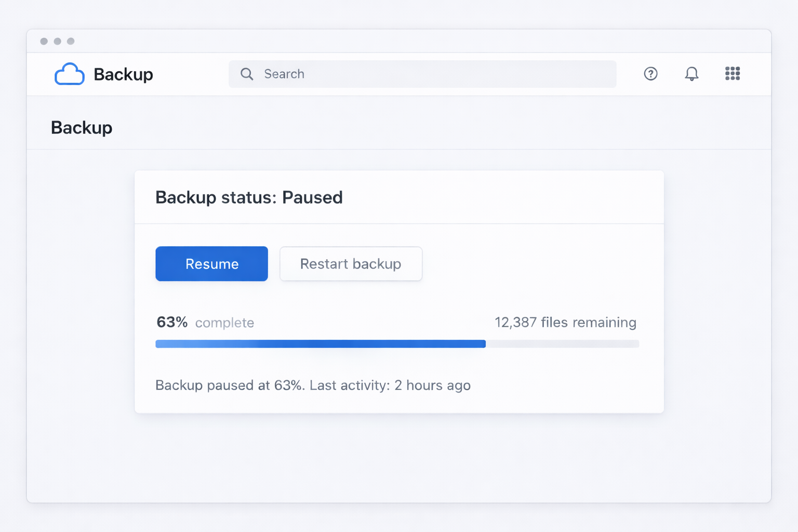Click the filled blue portion of progress bar
The width and height of the screenshot is (798, 532).
[320, 344]
